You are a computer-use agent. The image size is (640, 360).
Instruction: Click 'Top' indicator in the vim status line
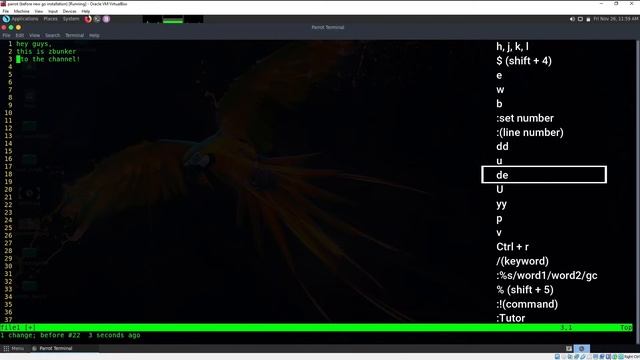coord(626,327)
